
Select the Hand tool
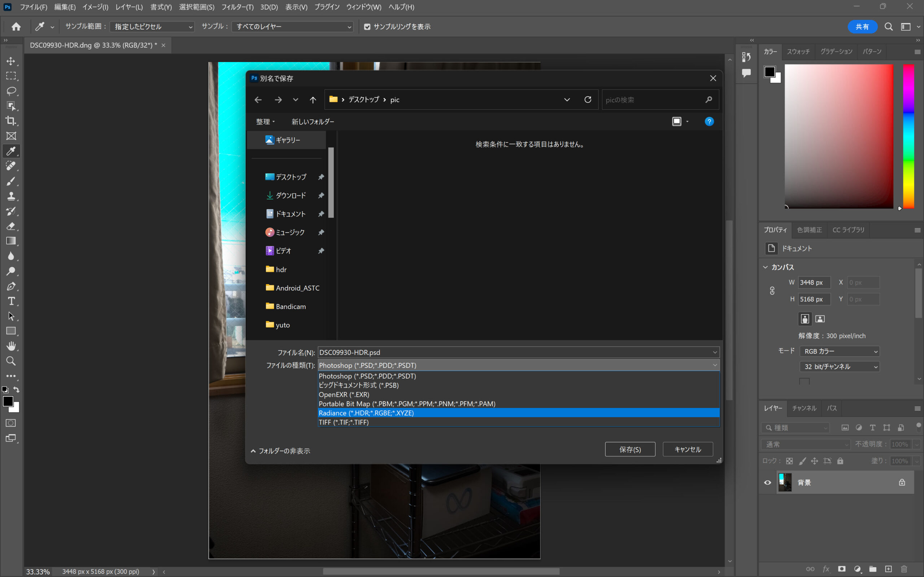tap(11, 346)
